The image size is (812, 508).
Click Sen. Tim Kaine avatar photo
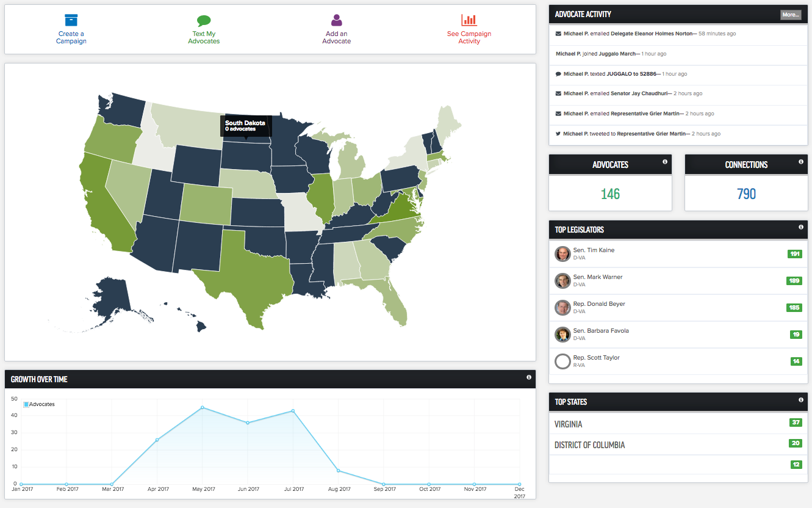click(x=562, y=254)
